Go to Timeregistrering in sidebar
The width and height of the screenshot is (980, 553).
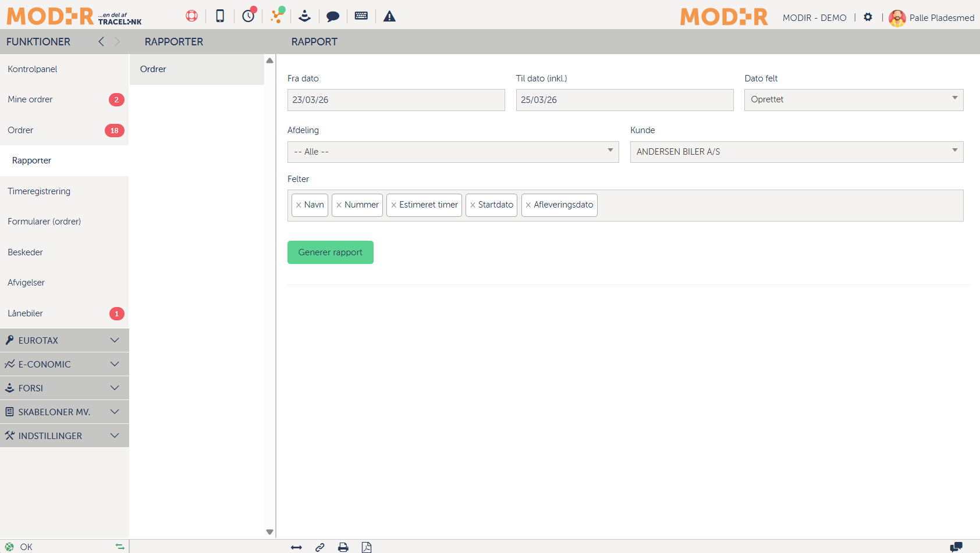click(39, 191)
